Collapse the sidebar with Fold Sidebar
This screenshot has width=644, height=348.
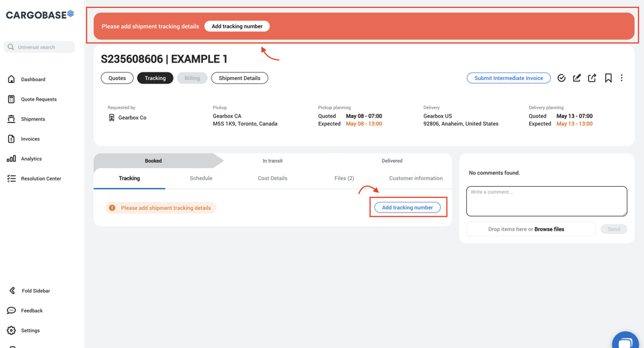(x=36, y=291)
